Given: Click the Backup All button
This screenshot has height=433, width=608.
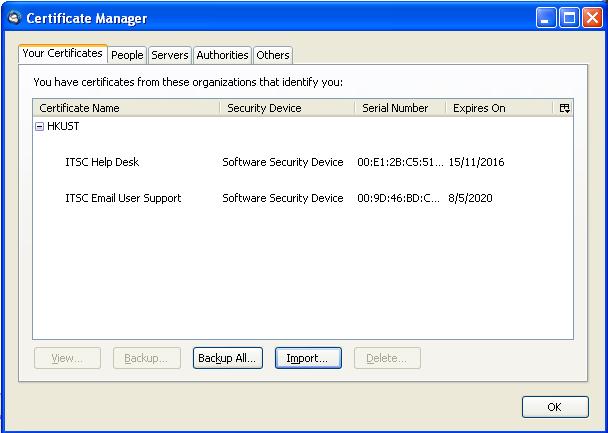Looking at the screenshot, I should pyautogui.click(x=227, y=358).
